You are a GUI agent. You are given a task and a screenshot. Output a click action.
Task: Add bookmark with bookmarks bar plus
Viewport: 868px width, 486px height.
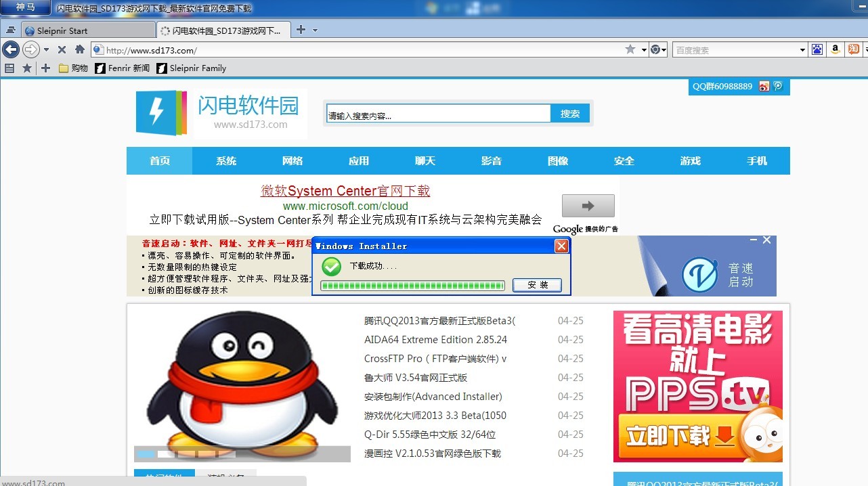pos(45,68)
